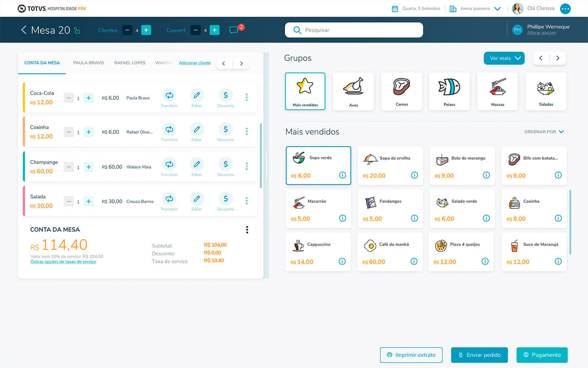588x368 pixels.
Task: Open the chat messages icon with badge
Action: [234, 30]
